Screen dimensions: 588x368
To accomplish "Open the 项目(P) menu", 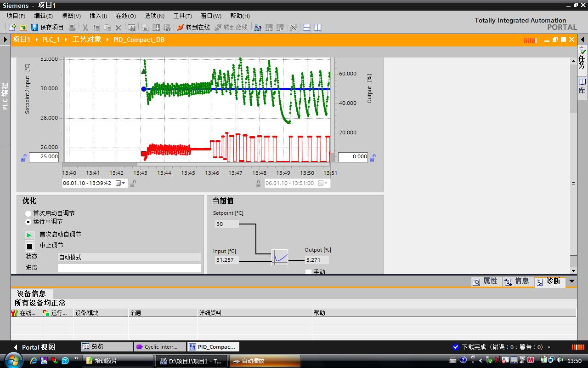I will pyautogui.click(x=16, y=16).
